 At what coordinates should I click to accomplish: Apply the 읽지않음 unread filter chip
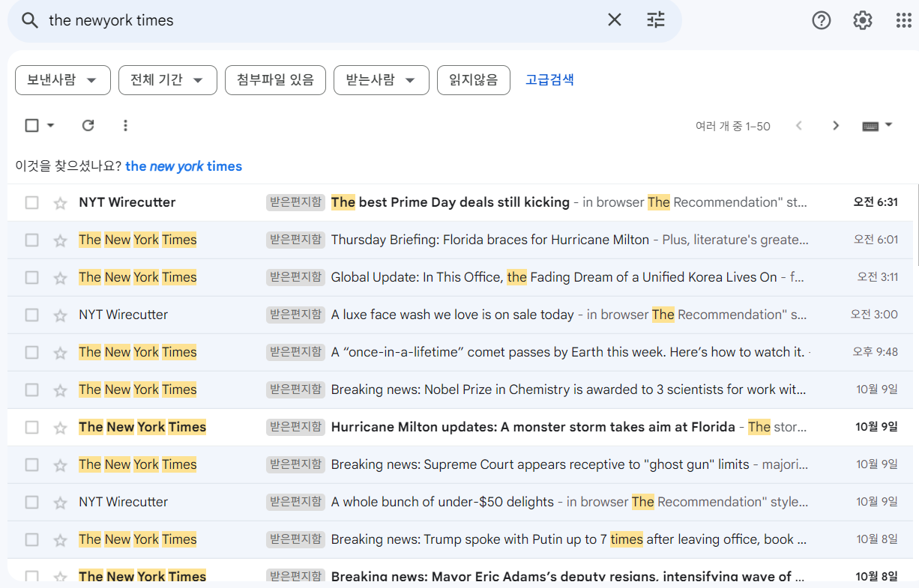(x=473, y=80)
